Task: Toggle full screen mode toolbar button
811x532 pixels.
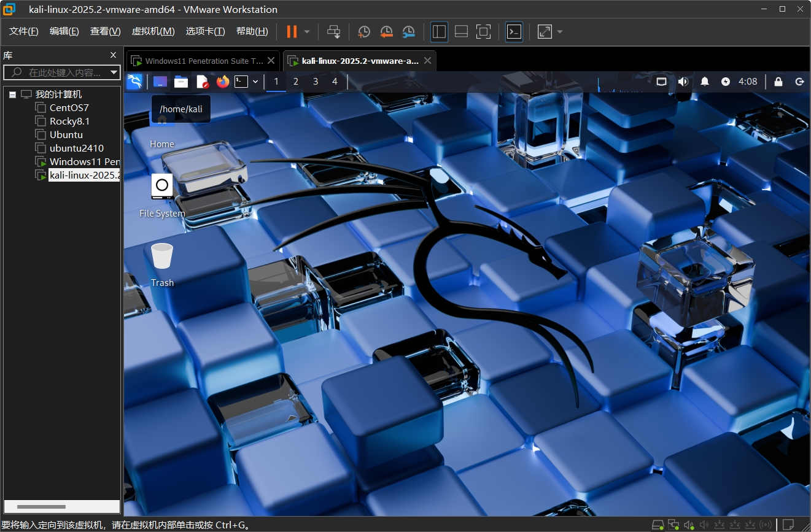Action: [x=483, y=32]
